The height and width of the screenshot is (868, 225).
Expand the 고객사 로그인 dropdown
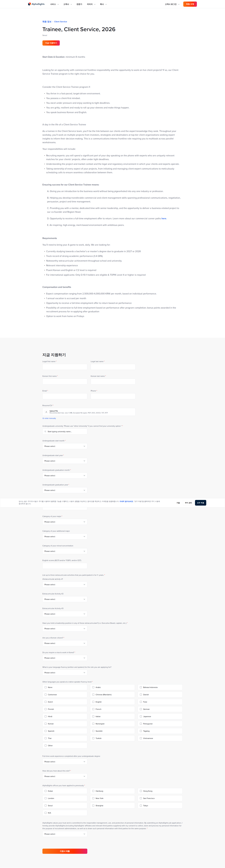172,4
